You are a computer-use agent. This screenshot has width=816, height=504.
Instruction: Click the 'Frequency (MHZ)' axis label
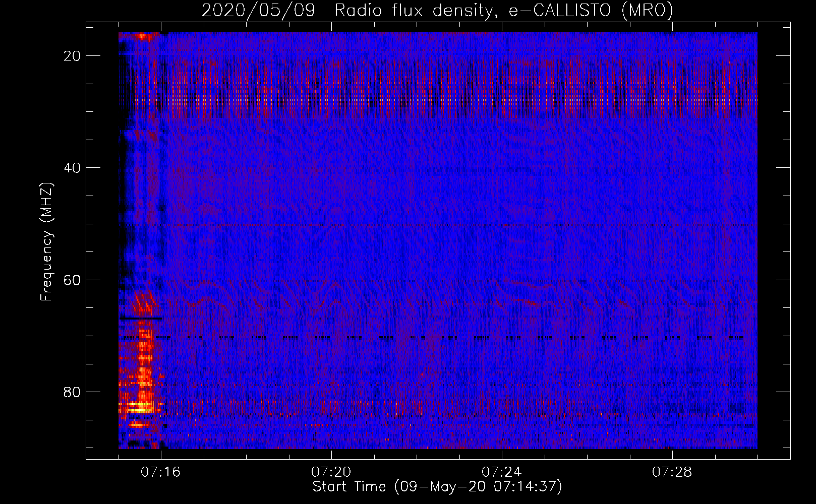coord(46,242)
